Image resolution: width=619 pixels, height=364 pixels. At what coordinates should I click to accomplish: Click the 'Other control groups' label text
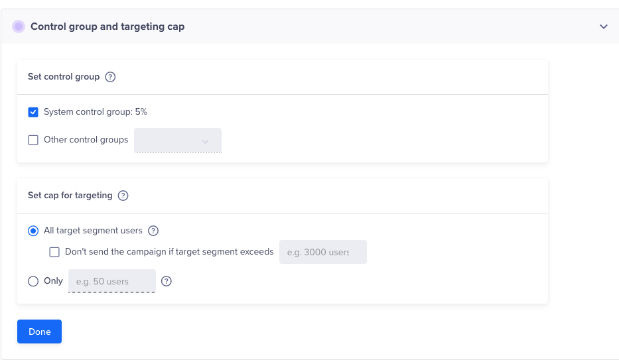[86, 140]
